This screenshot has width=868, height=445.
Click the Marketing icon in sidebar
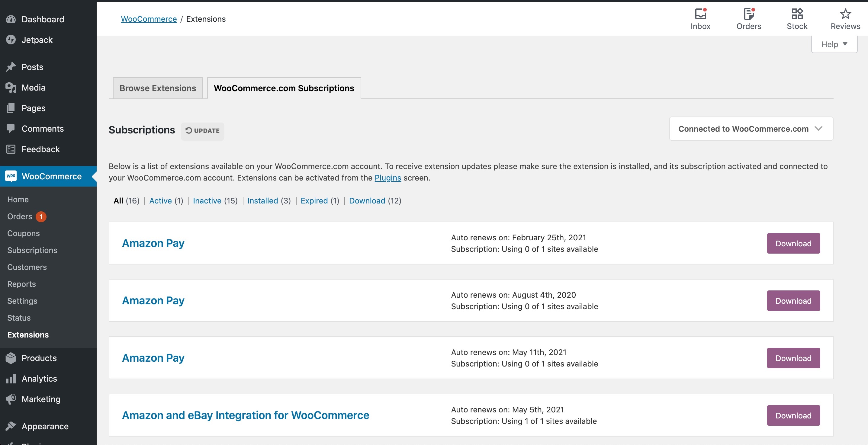10,399
